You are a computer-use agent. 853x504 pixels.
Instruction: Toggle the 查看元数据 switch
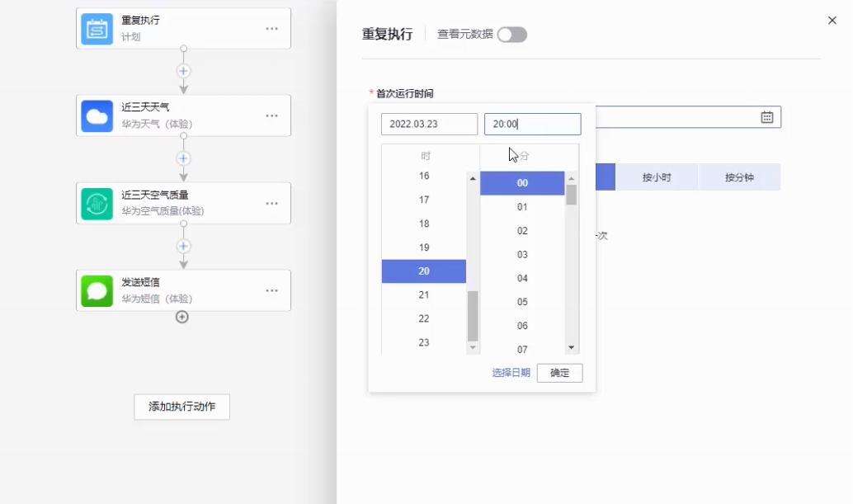(x=511, y=35)
